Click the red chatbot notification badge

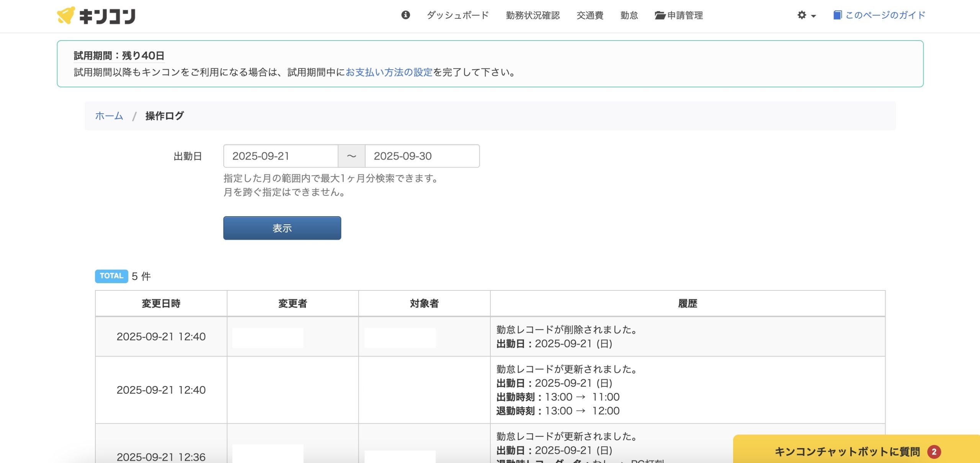coord(934,452)
